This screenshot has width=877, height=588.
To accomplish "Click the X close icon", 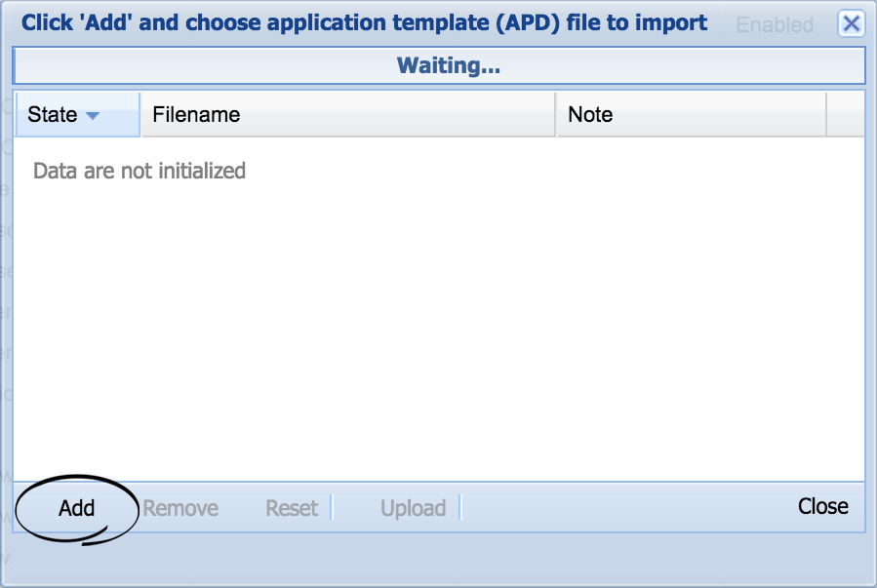I will point(851,23).
